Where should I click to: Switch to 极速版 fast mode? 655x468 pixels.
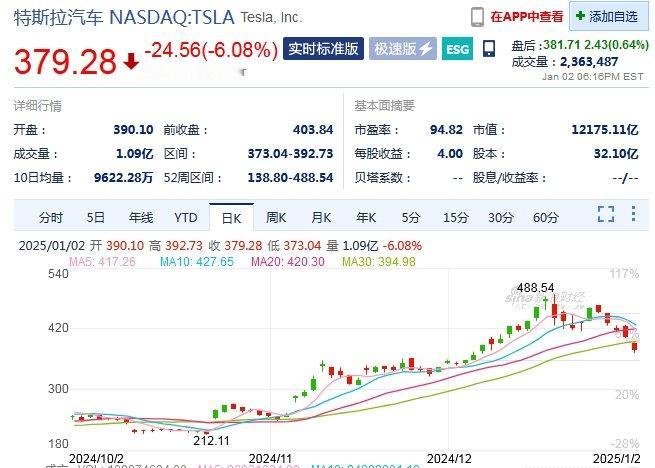click(403, 49)
